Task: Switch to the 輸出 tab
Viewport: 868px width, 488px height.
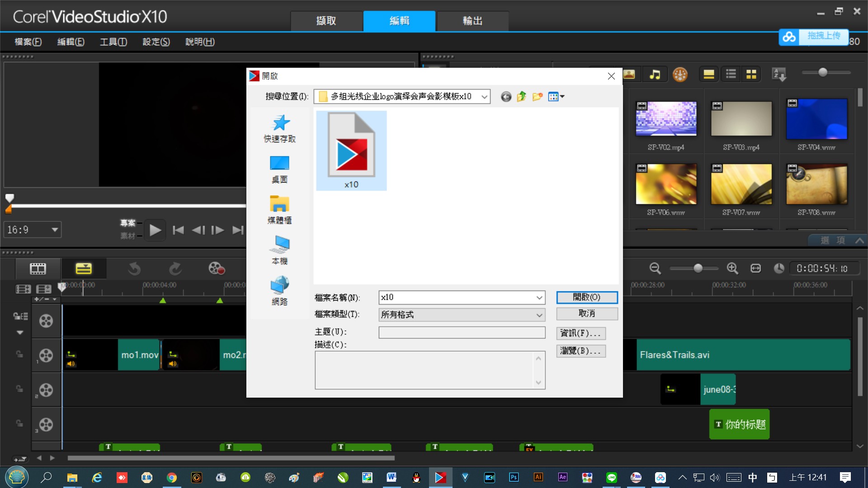Action: tap(473, 21)
